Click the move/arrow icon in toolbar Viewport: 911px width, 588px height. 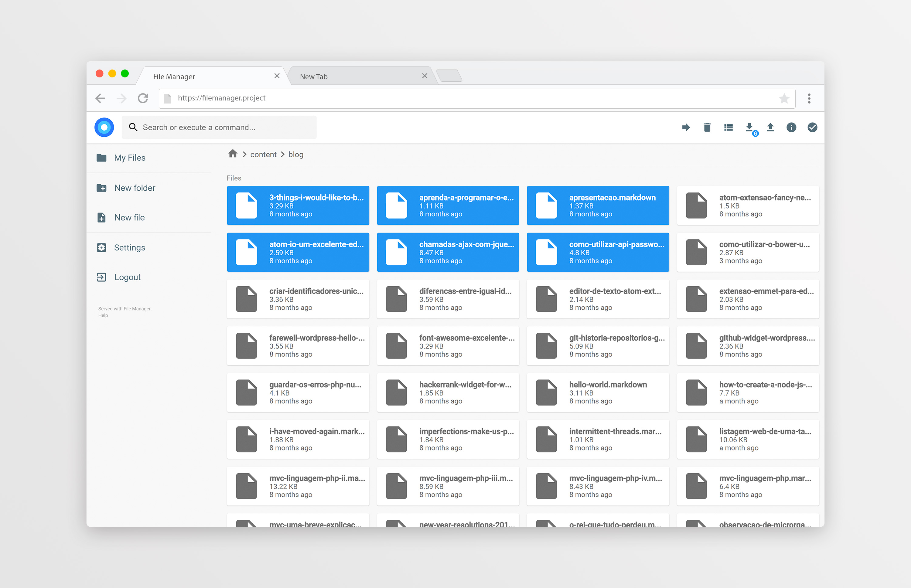[685, 127]
